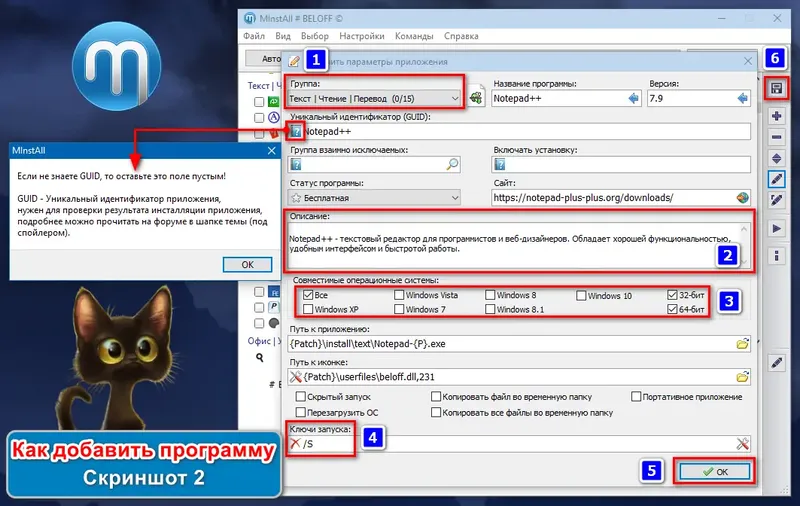Click OK in the MInstAll GUID message box
Image resolution: width=800 pixels, height=506 pixels.
tap(247, 265)
